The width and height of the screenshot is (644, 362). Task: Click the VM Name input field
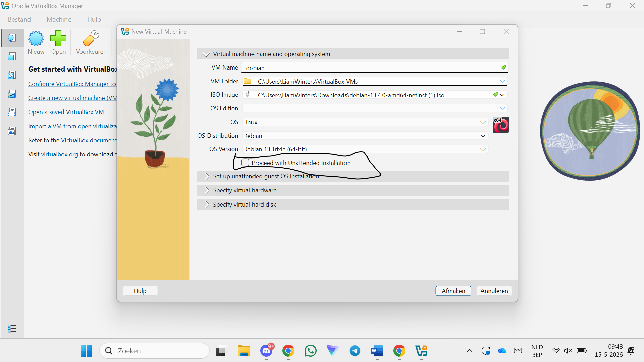tap(374, 68)
